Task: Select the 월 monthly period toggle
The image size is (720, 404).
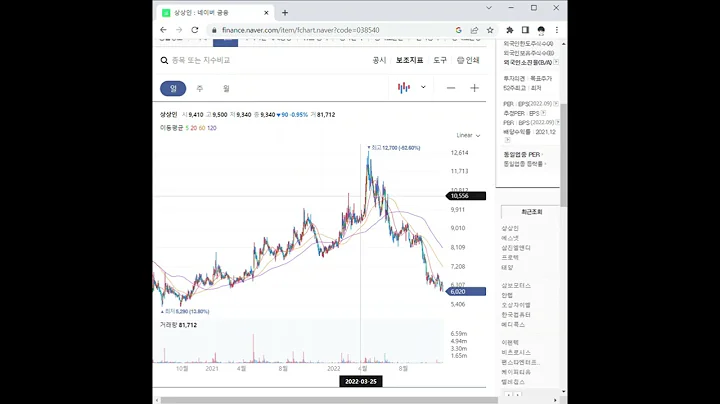Action: (226, 88)
